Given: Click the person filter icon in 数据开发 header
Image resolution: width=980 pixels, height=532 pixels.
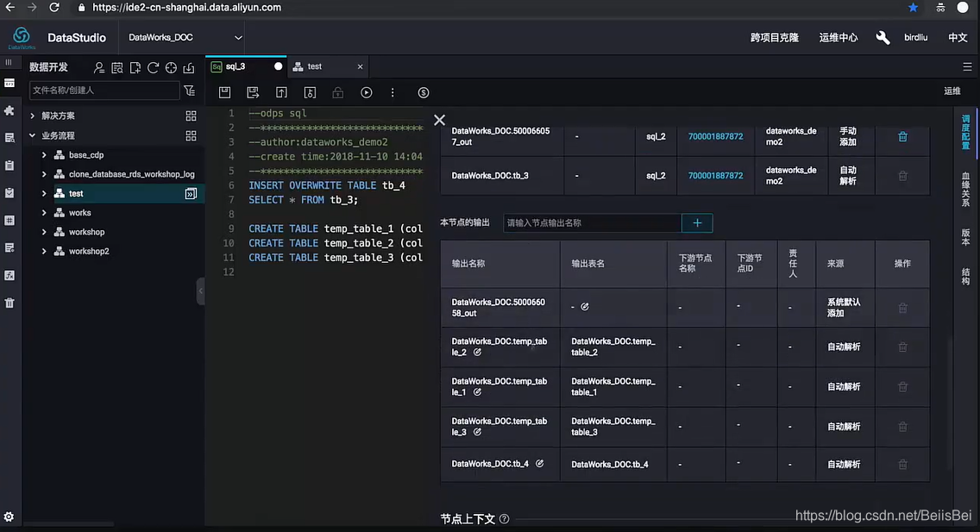Looking at the screenshot, I should (x=98, y=67).
